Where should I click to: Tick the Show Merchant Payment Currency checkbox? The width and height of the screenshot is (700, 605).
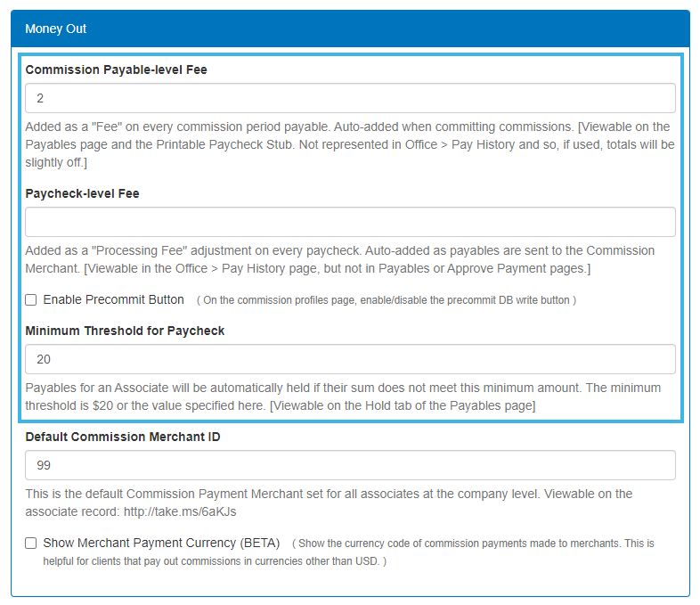[31, 543]
